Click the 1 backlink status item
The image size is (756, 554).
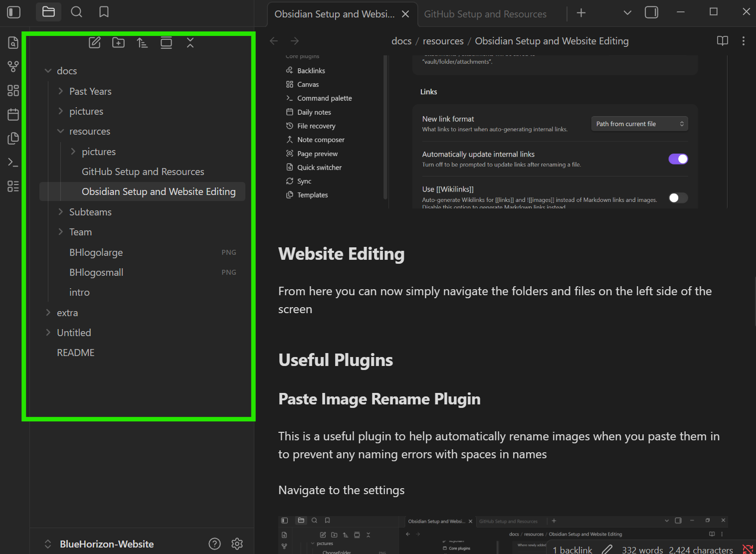(x=572, y=550)
